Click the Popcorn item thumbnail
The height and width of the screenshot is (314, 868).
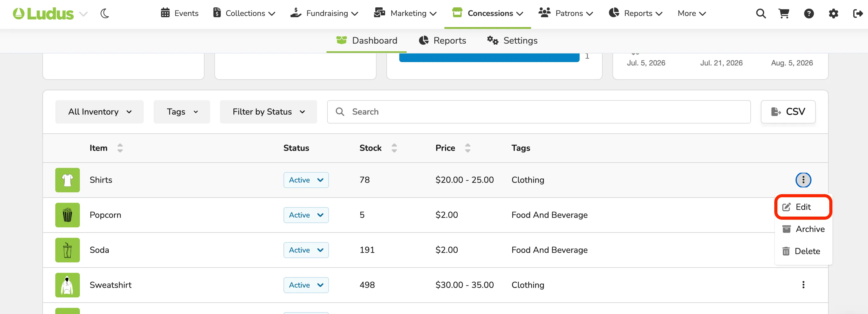point(67,215)
